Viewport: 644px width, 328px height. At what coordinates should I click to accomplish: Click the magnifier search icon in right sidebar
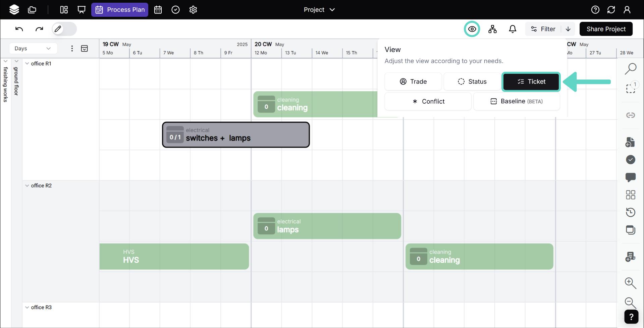coord(630,69)
